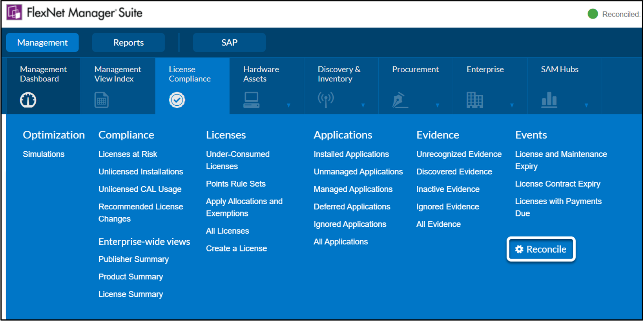644x321 pixels.
Task: Expand the Hardware Assets dropdown arrow
Action: coord(288,105)
